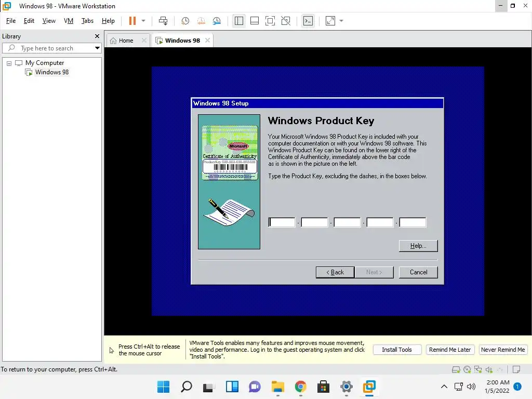This screenshot has width=532, height=399.
Task: Collapse the My Computer tree node
Action: (9, 63)
